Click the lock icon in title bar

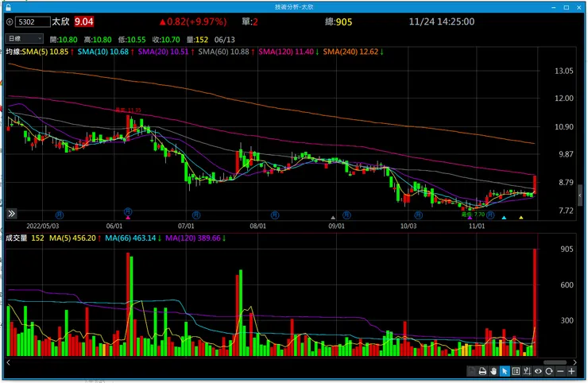coord(8,7)
